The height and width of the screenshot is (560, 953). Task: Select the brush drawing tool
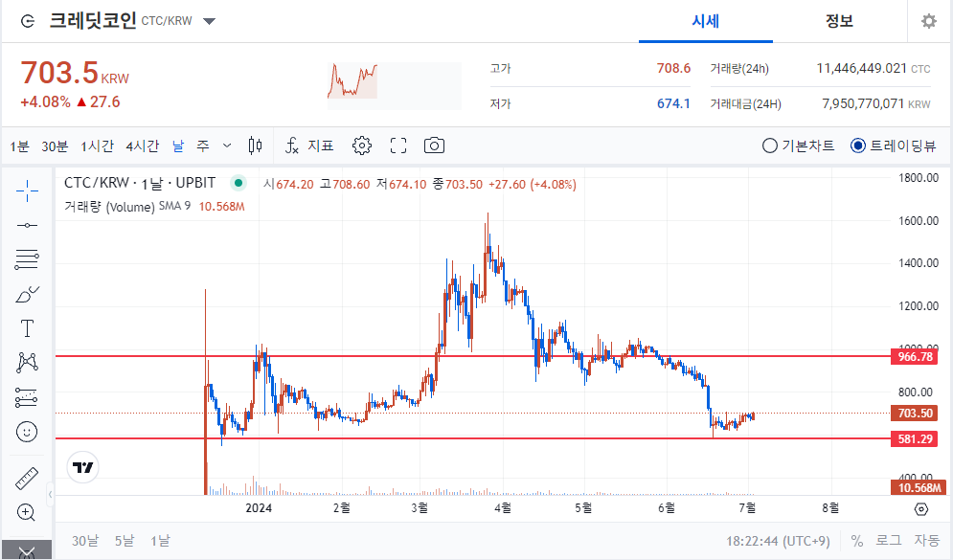[x=26, y=294]
